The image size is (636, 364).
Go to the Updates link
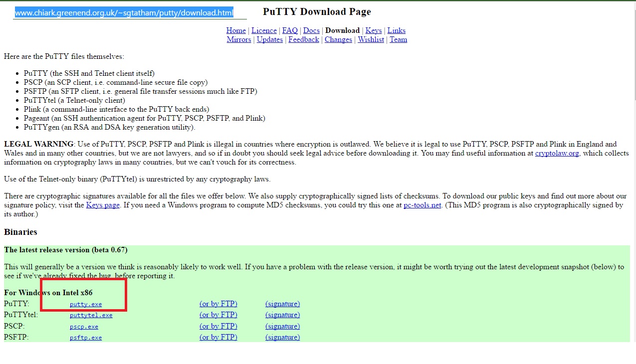(x=270, y=39)
